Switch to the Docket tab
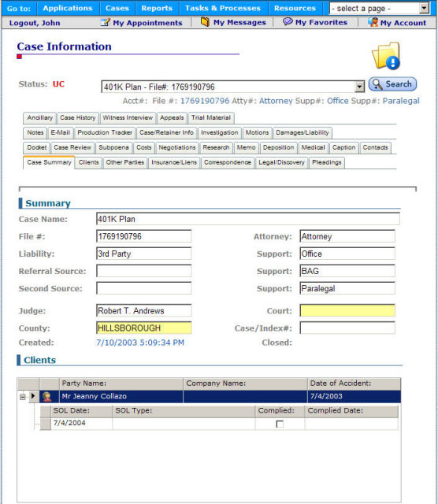 point(37,147)
